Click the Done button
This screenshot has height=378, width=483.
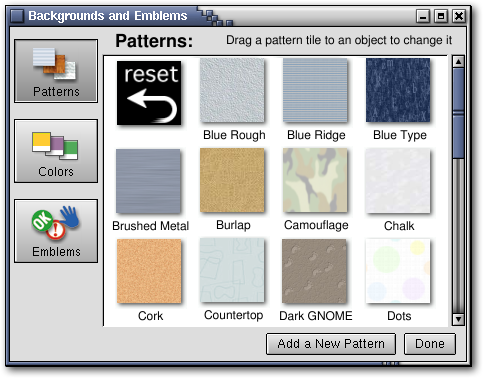430,344
